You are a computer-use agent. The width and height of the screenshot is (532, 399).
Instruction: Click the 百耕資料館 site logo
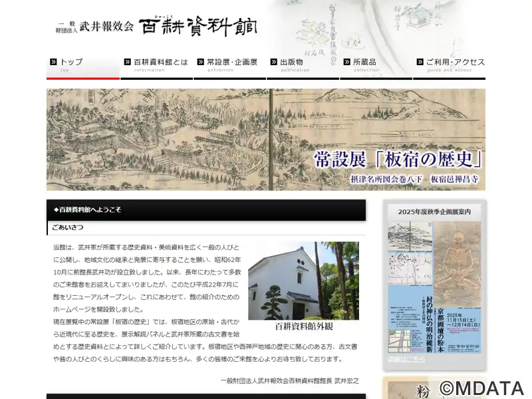[198, 26]
